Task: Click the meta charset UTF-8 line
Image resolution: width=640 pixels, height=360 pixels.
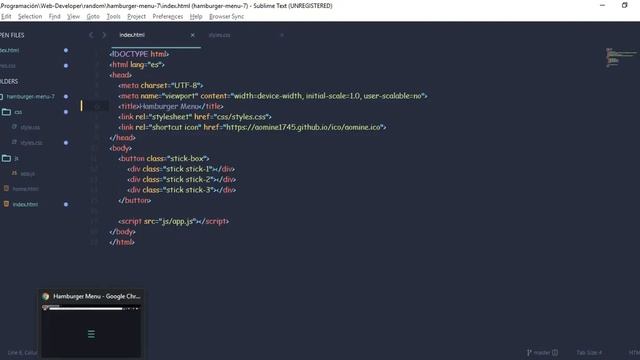Action: [161, 85]
